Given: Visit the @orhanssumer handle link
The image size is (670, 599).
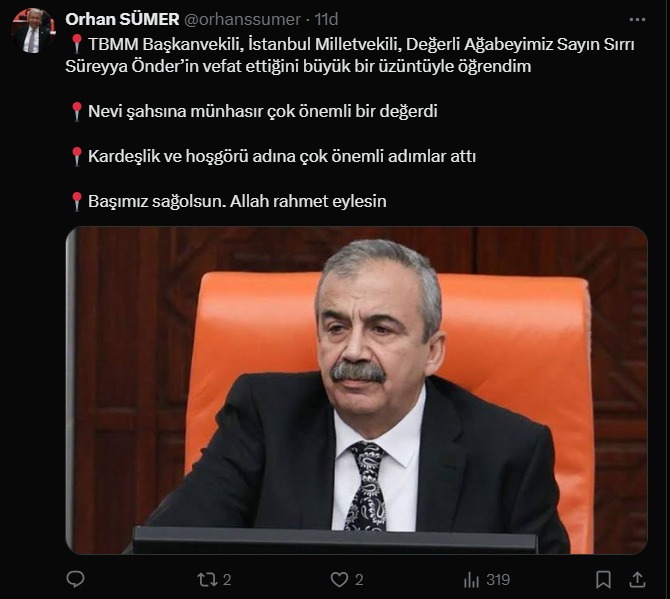Looking at the screenshot, I should click(x=242, y=20).
